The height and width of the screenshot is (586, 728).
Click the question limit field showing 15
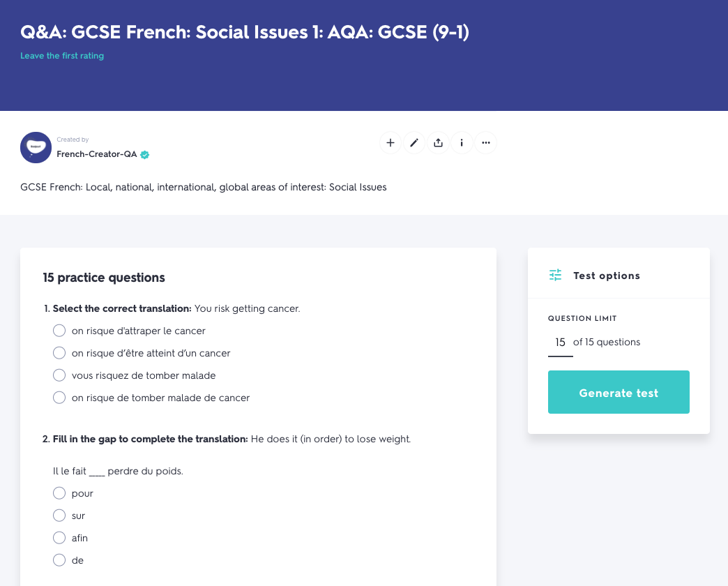(559, 342)
